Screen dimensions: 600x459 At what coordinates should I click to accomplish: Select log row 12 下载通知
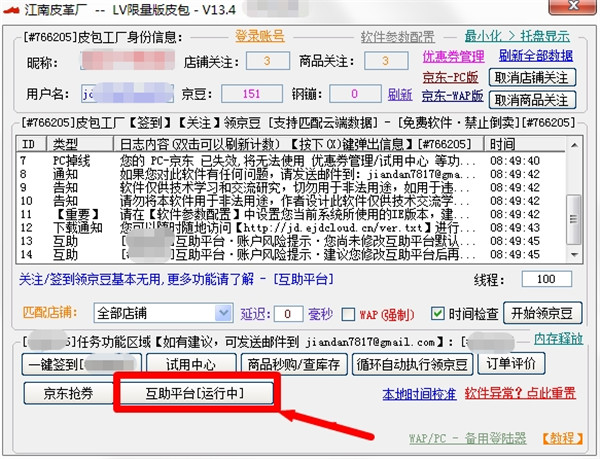[x=291, y=228]
